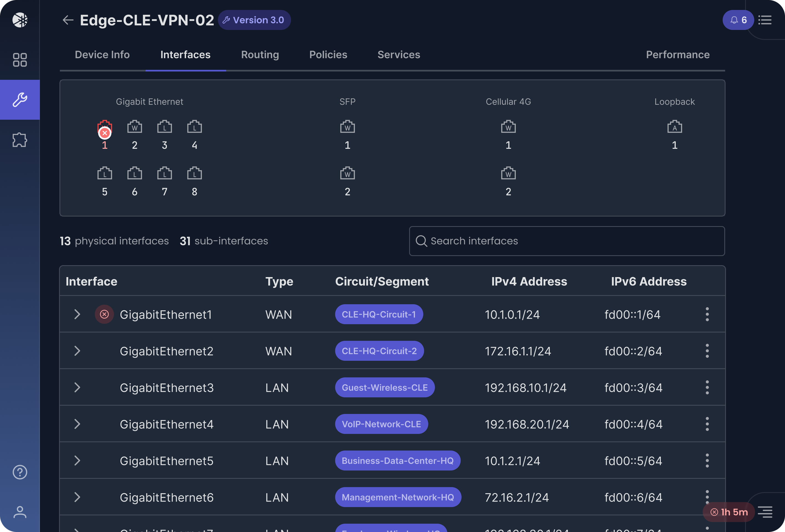The width and height of the screenshot is (785, 532).
Task: Click the CLE-HQ-Circuit-1 tag
Action: click(379, 314)
